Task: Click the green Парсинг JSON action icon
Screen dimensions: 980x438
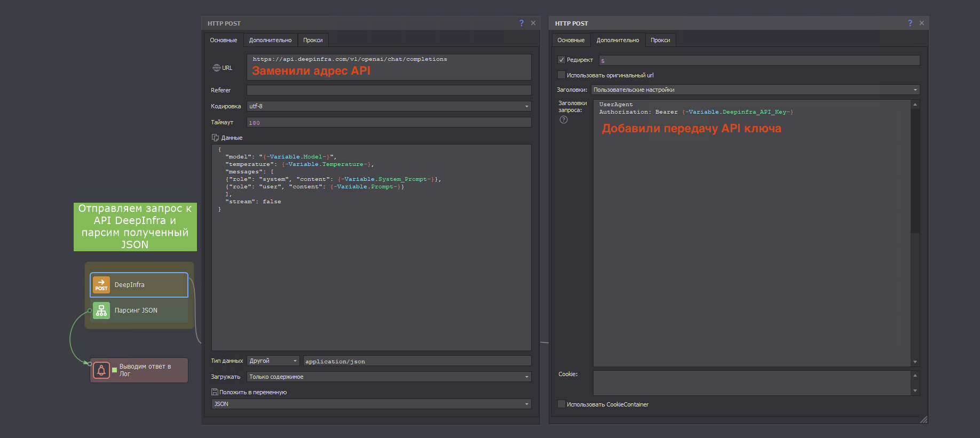Action: coord(101,310)
